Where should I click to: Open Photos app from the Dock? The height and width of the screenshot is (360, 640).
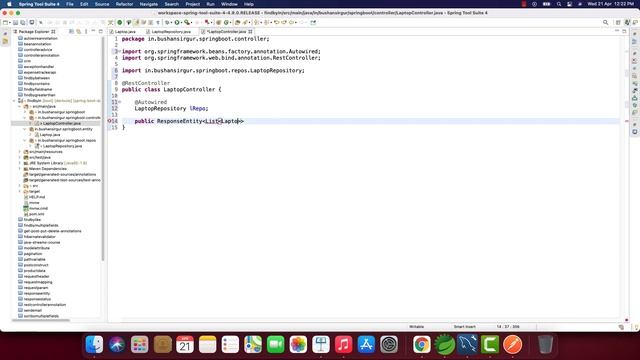pyautogui.click(x=298, y=344)
